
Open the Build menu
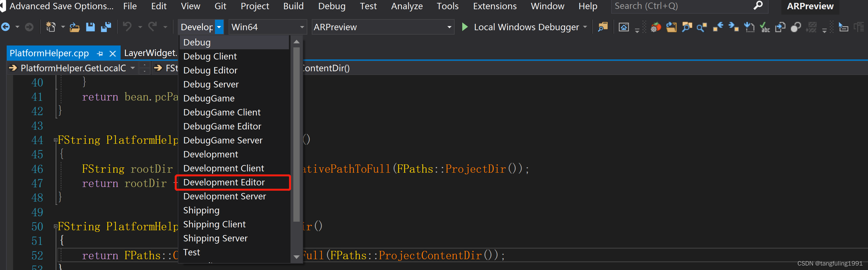(293, 6)
